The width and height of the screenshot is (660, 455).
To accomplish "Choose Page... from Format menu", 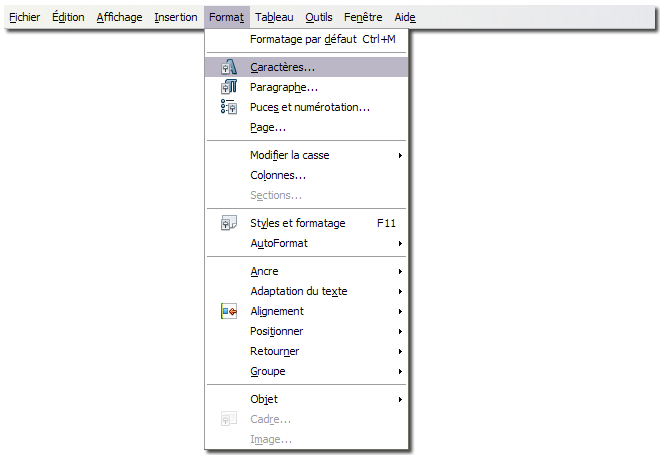I will 306,128.
